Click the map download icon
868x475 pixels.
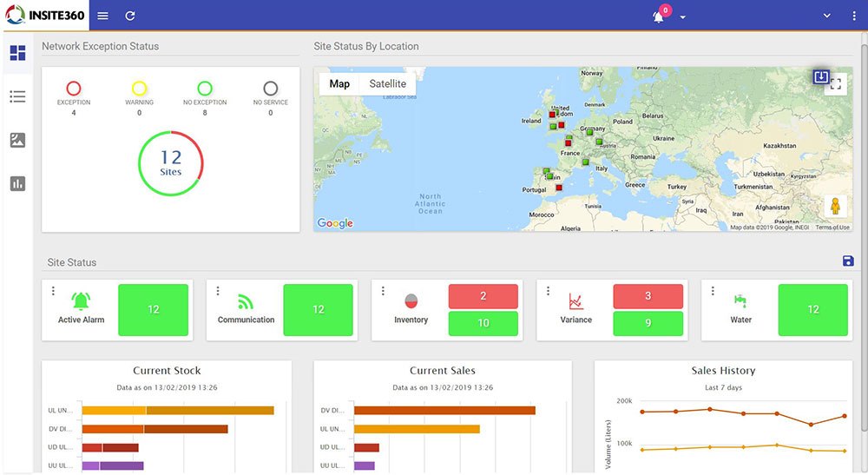click(821, 76)
